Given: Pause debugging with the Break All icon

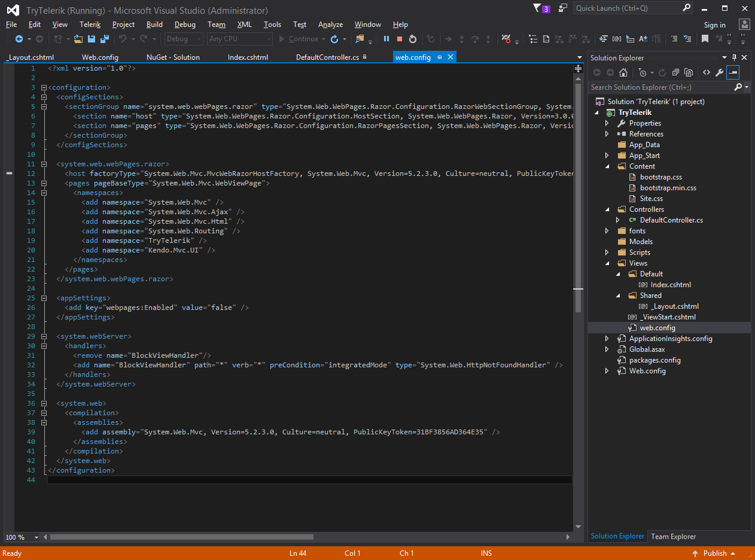Looking at the screenshot, I should 386,39.
